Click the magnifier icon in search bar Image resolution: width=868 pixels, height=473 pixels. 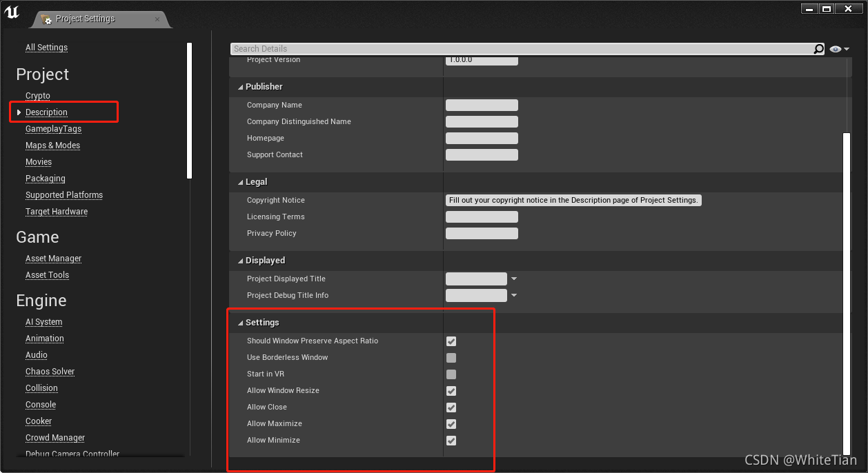click(x=818, y=48)
